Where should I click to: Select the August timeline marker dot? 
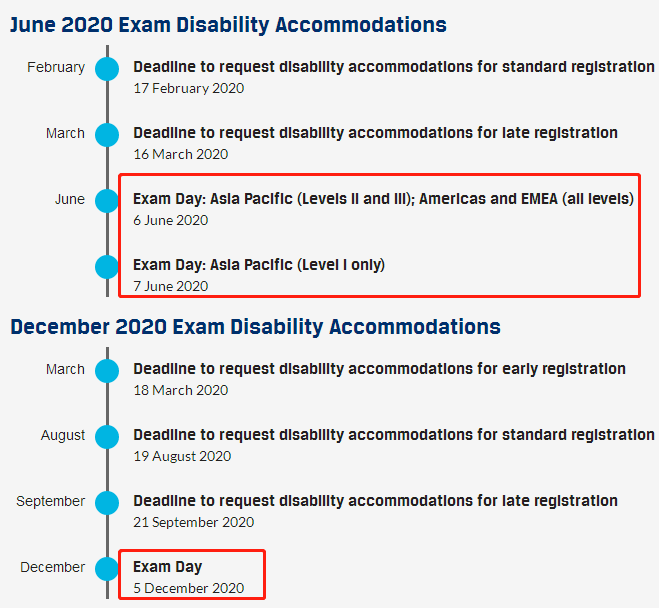107,436
